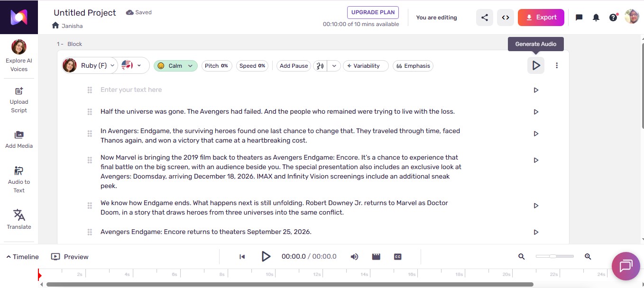
Task: Click drag handle beside empty text line
Action: [90, 90]
